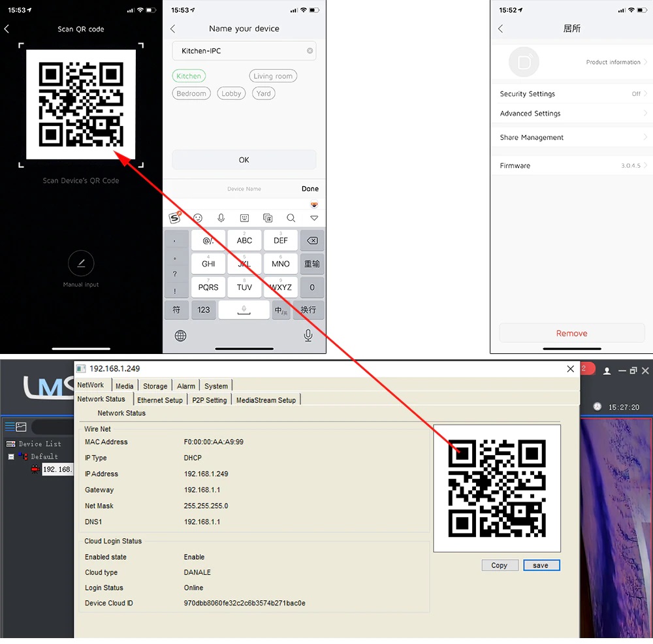Tap the search magnifier on keyboard toolbar

click(291, 218)
